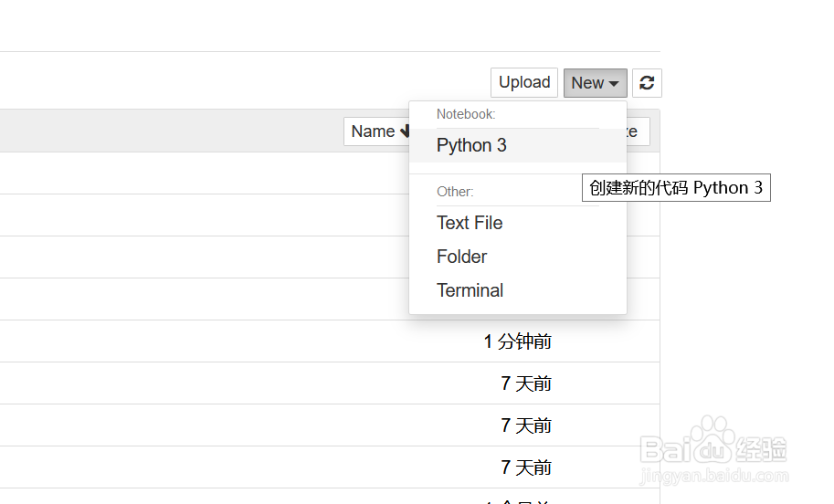Viewport: 834px width, 504px height.
Task: Click the Upload button
Action: [x=524, y=83]
